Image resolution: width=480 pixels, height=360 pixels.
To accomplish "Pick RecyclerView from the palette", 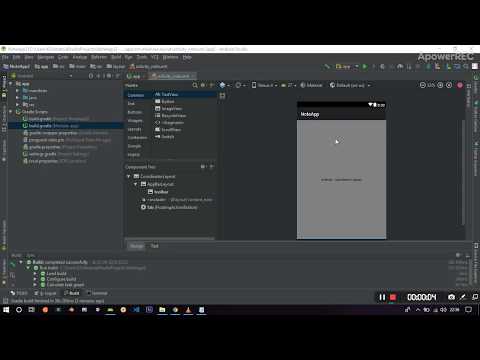I will coord(171,115).
